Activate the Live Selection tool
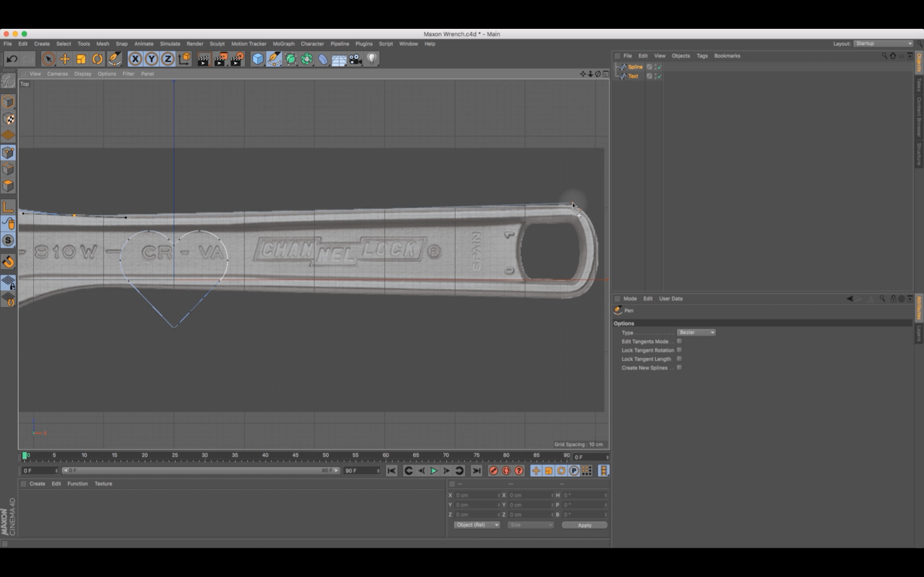Screen dimensions: 924x577 tap(49, 59)
